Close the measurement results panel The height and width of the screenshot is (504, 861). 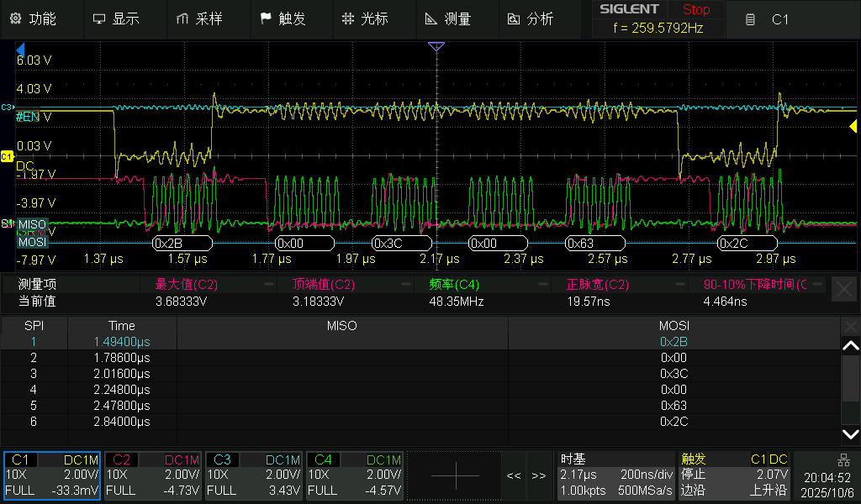tap(843, 290)
